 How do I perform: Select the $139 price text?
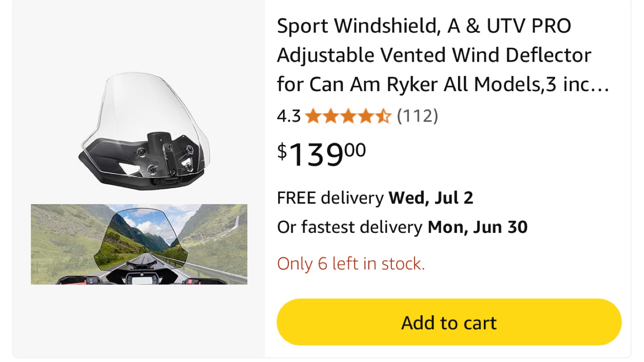pyautogui.click(x=321, y=153)
